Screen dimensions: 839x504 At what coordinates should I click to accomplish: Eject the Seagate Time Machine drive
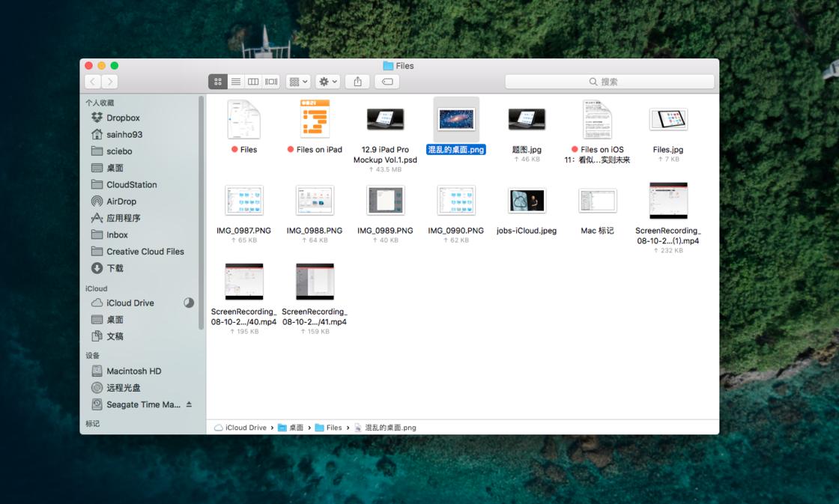pos(189,404)
